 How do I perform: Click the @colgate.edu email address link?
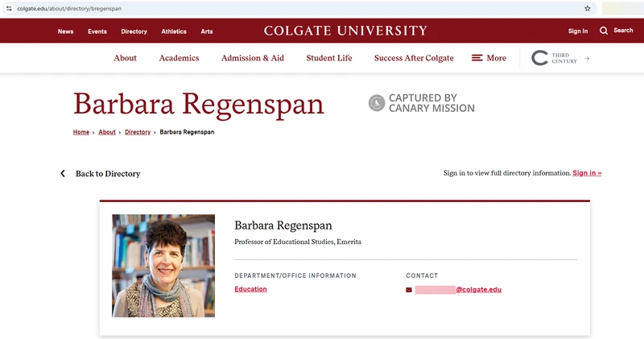tap(478, 290)
